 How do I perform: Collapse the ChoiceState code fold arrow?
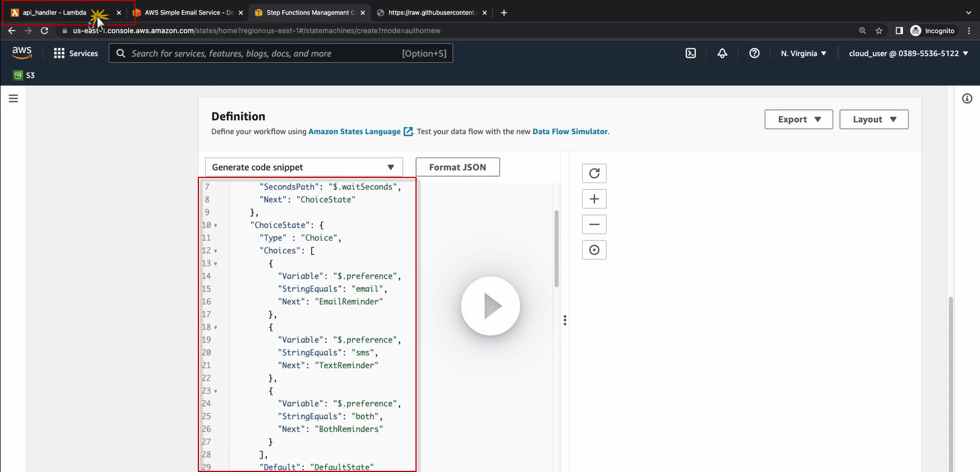(215, 226)
